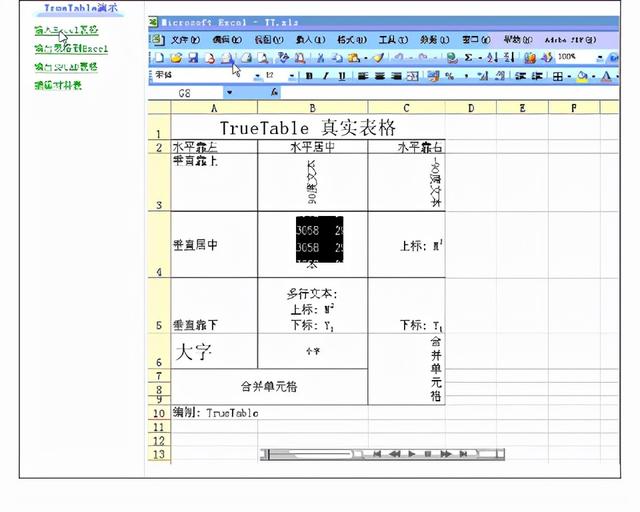Click the AutoSum sigma icon
This screenshot has width=640, height=512.
[469, 58]
